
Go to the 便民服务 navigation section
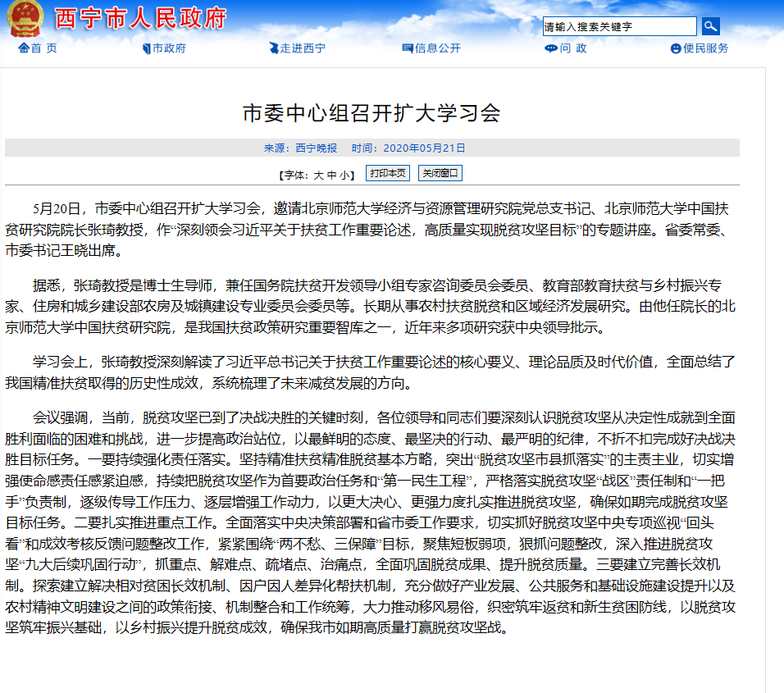tap(705, 48)
